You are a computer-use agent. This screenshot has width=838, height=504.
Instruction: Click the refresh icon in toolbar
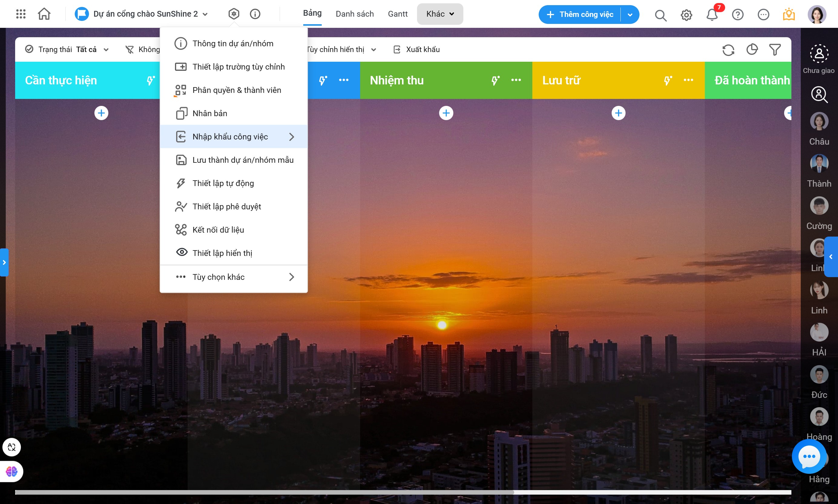point(728,50)
